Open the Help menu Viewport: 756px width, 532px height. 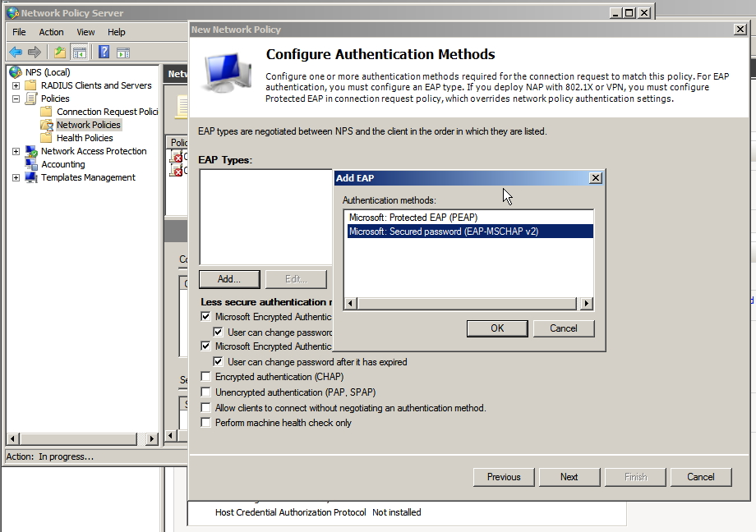point(116,32)
